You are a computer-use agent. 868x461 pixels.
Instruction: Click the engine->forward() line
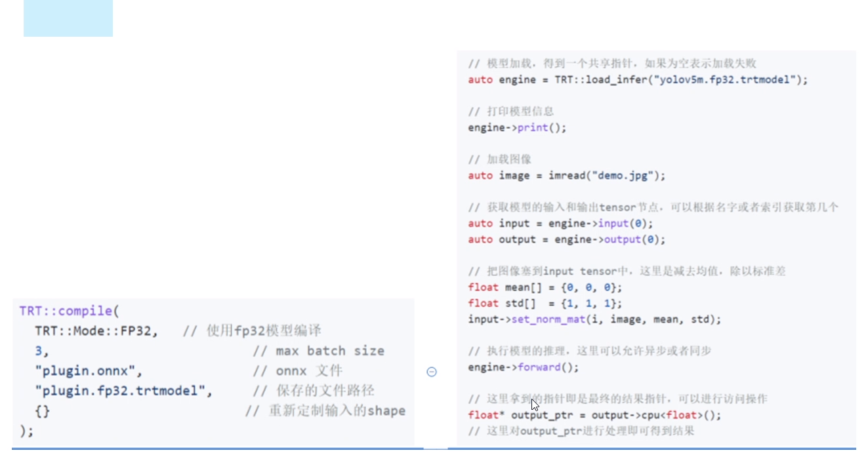click(524, 367)
